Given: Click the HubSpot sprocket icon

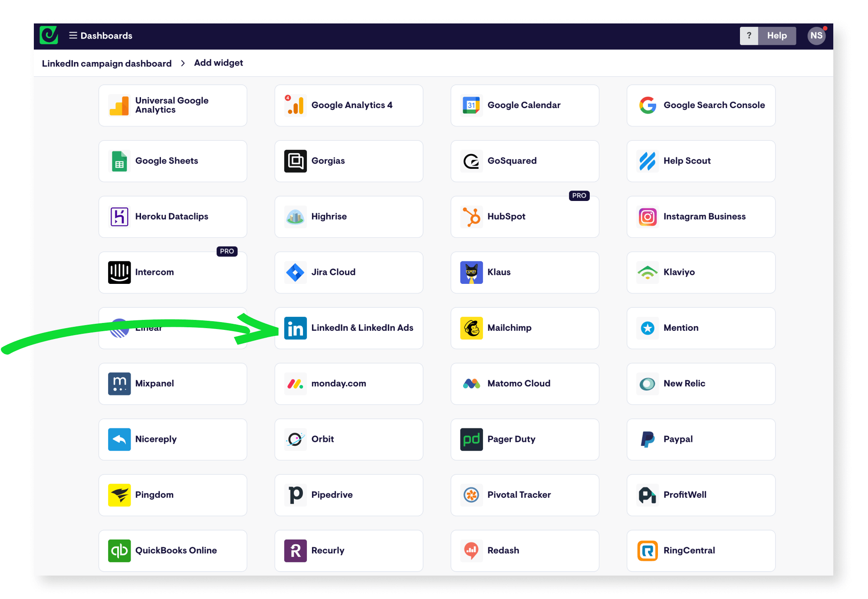Looking at the screenshot, I should [471, 217].
